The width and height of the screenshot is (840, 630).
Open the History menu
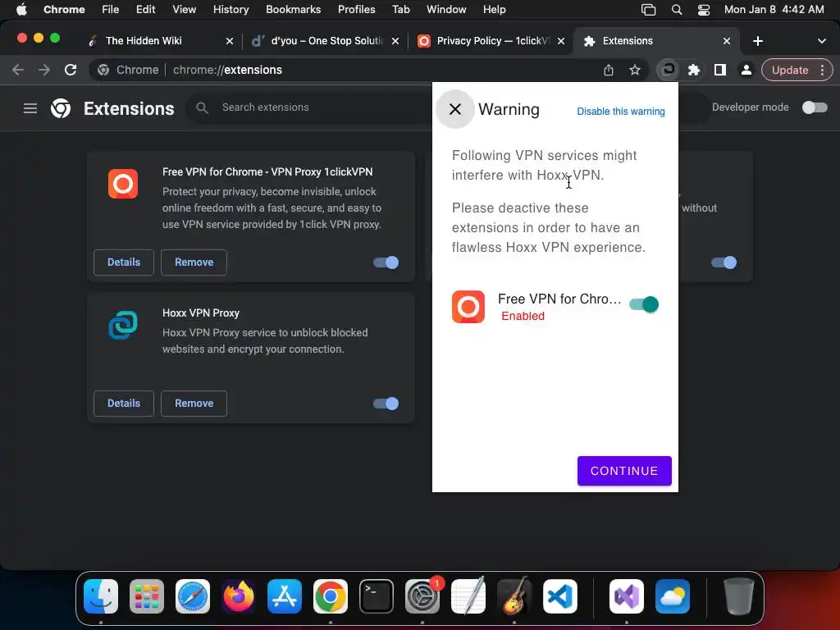point(231,10)
